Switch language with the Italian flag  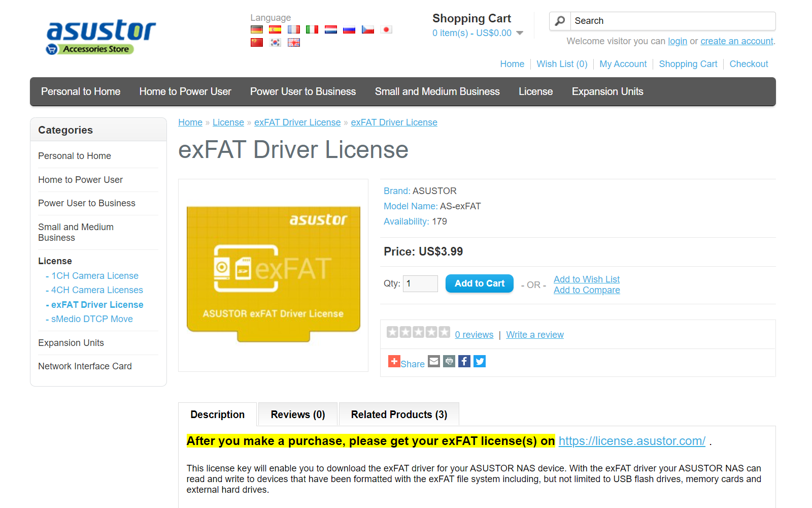[312, 29]
